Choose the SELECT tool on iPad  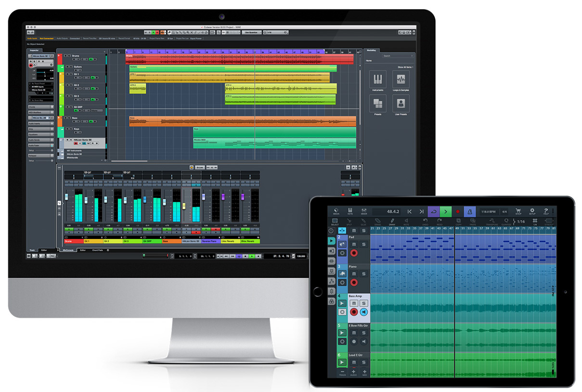(335, 222)
